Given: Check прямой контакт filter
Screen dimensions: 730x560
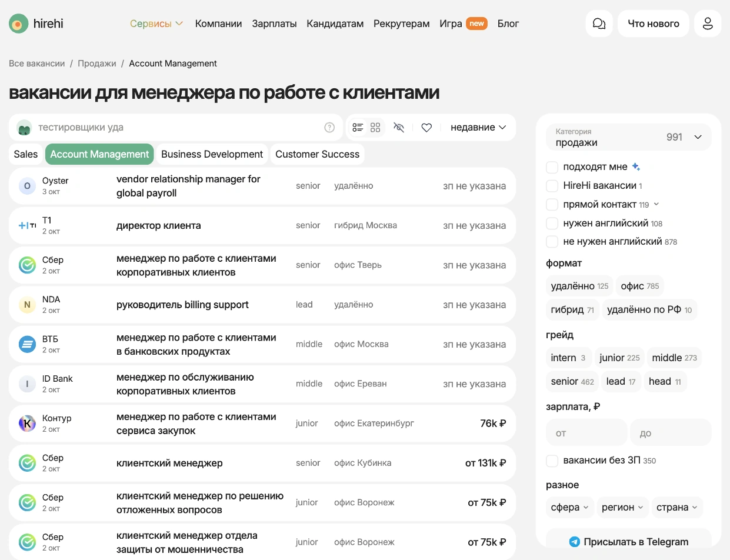Looking at the screenshot, I should (552, 205).
